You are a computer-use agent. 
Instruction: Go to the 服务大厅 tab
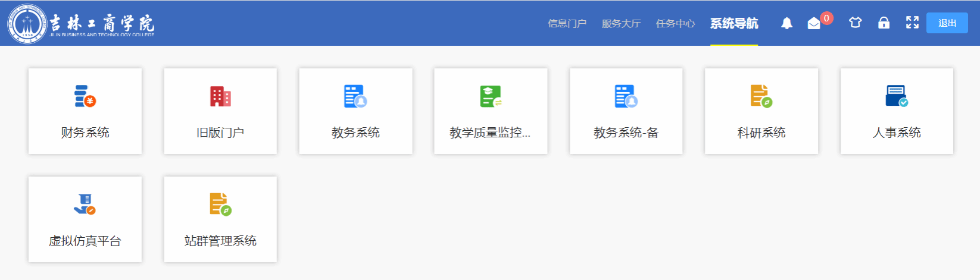pyautogui.click(x=621, y=23)
